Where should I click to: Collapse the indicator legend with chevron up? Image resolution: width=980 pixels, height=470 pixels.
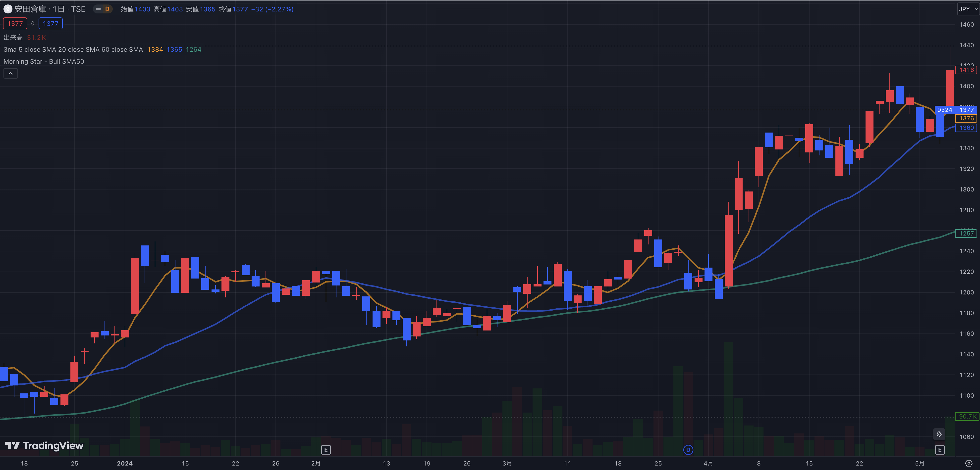pos(11,73)
